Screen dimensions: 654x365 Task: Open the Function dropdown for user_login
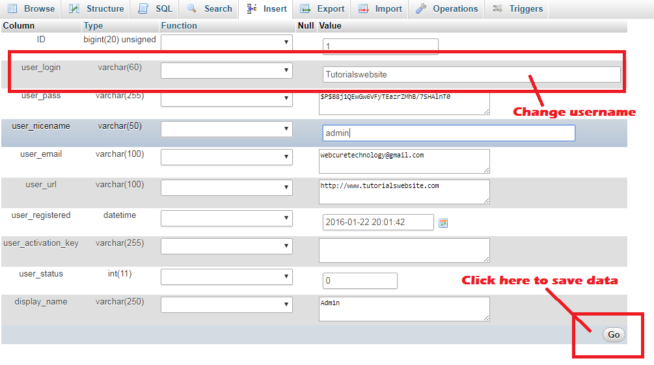(x=226, y=70)
